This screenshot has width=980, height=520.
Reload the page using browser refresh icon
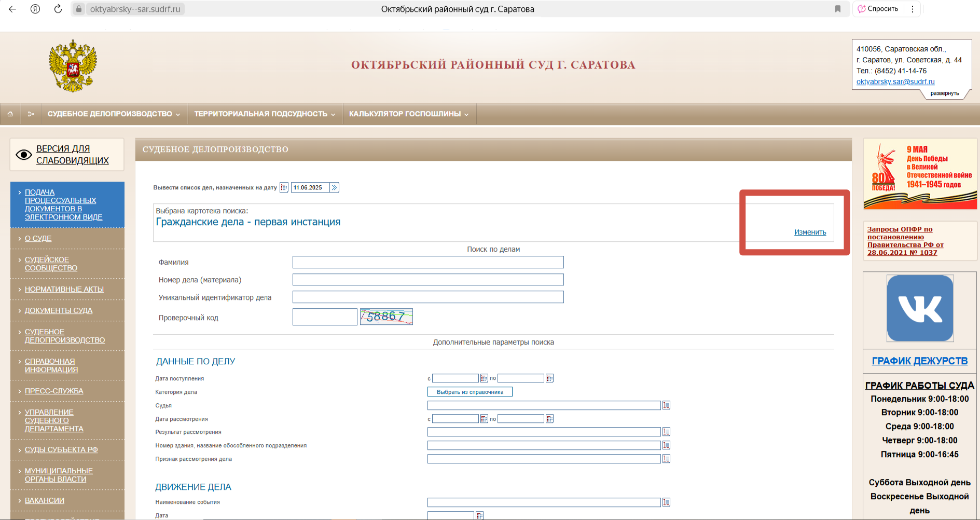pos(58,9)
